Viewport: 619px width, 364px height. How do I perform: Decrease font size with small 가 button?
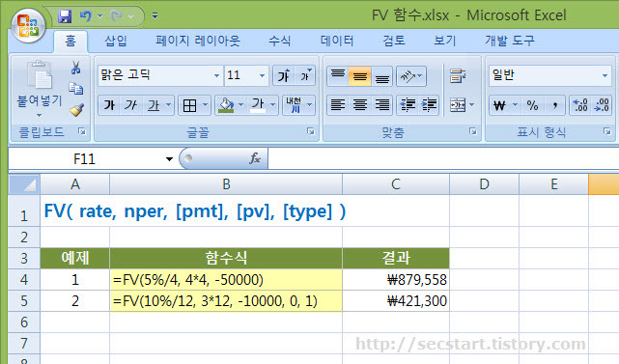tap(305, 75)
